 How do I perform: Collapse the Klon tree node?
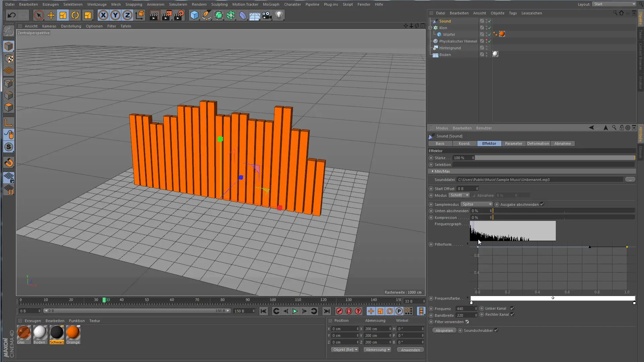[x=430, y=28]
